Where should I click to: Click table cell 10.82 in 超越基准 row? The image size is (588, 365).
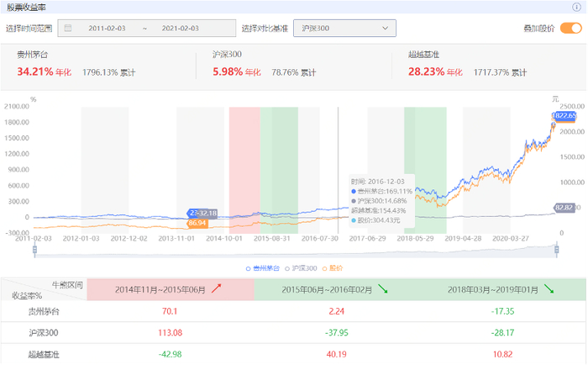tap(502, 354)
